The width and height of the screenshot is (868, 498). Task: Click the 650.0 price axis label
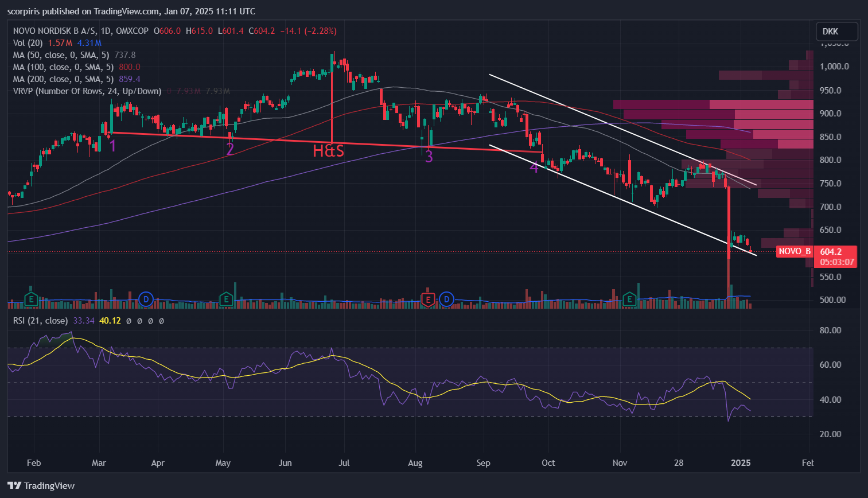831,230
